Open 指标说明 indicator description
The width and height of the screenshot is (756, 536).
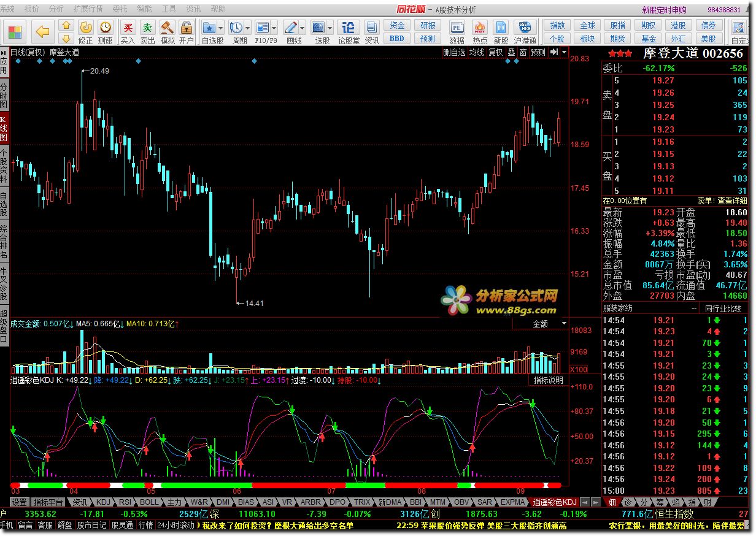click(547, 380)
